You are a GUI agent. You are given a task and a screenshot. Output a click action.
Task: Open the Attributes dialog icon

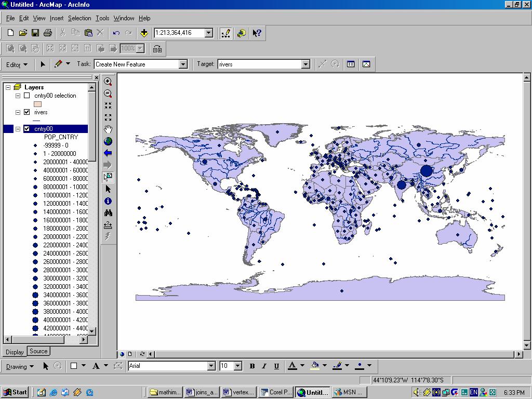point(351,64)
